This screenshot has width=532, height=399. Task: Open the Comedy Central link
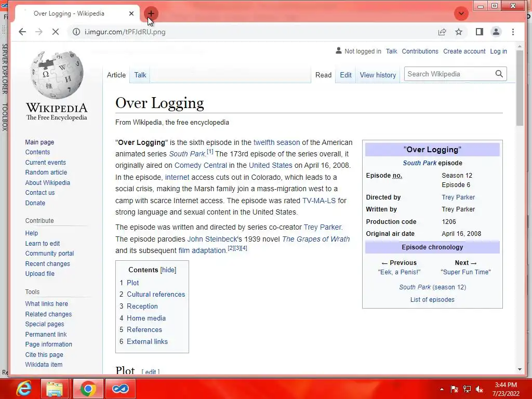[x=201, y=166]
